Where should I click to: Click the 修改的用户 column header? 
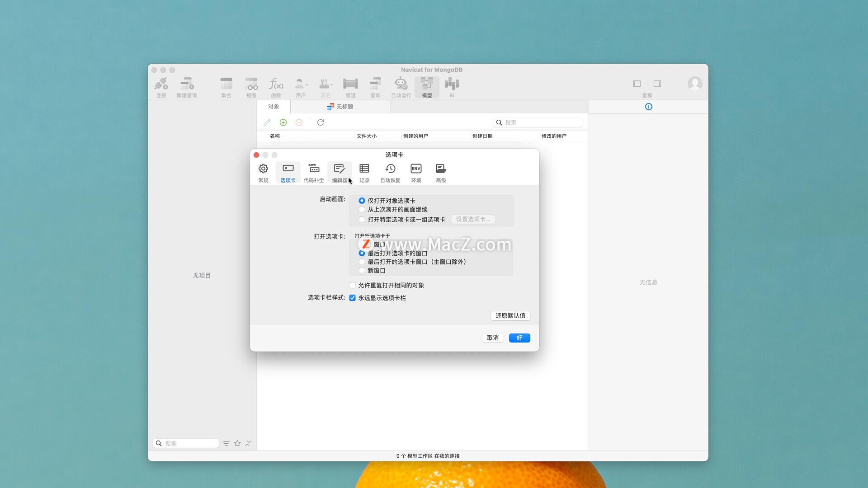click(x=554, y=136)
